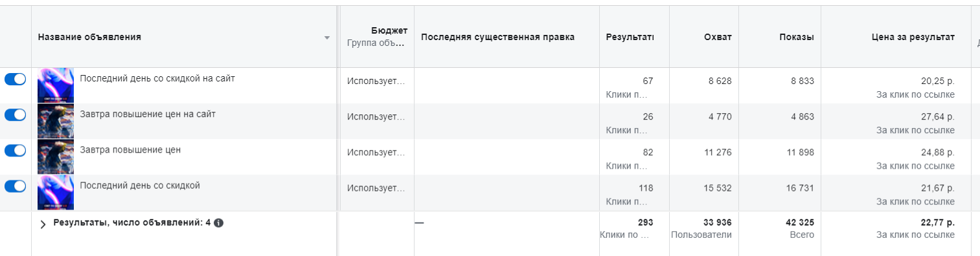Click 'Последняя существенная правка' column header

(497, 37)
